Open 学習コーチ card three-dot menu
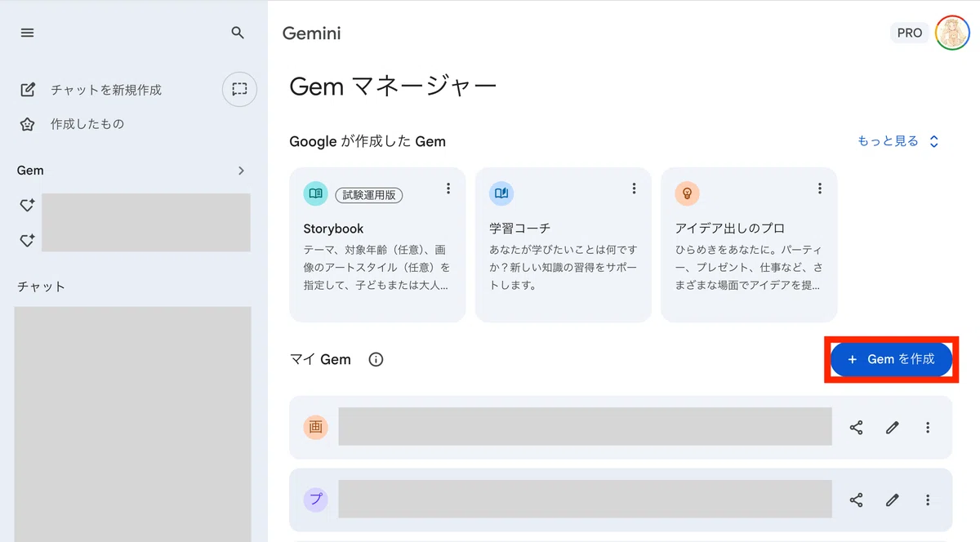This screenshot has height=542, width=980. 634,189
